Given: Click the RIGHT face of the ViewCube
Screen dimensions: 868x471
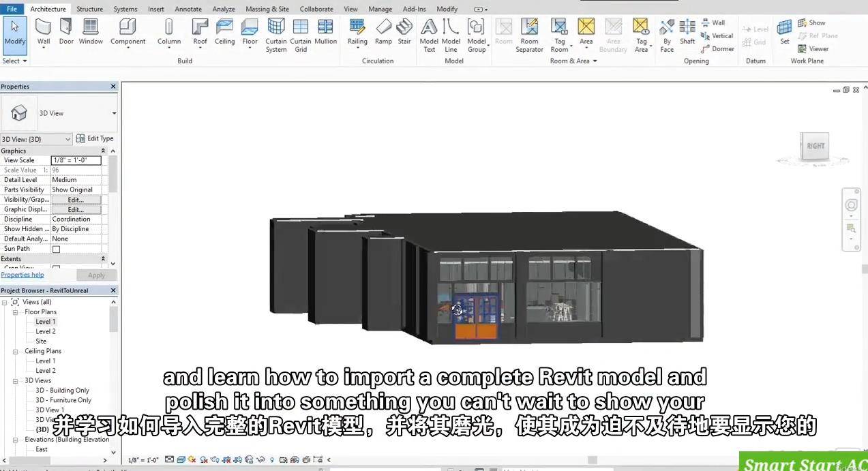Looking at the screenshot, I should pyautogui.click(x=815, y=146).
